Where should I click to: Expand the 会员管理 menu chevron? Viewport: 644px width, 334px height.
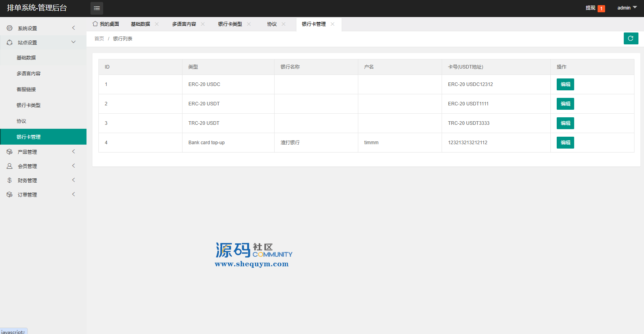[73, 166]
